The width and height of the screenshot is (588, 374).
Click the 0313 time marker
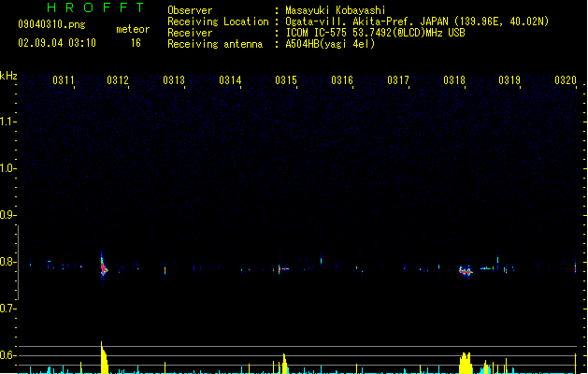tap(174, 80)
